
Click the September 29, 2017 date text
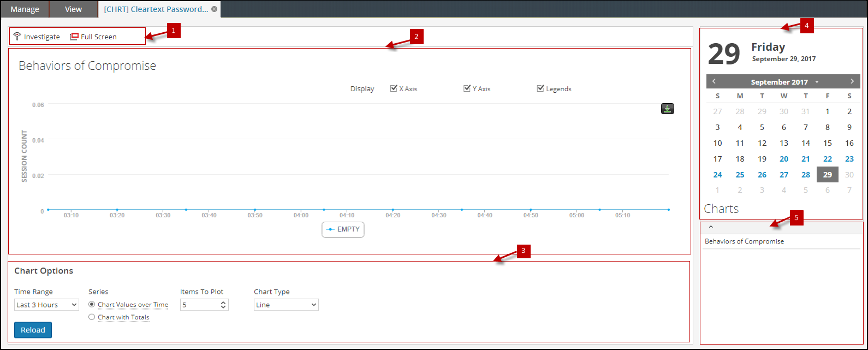coord(784,59)
